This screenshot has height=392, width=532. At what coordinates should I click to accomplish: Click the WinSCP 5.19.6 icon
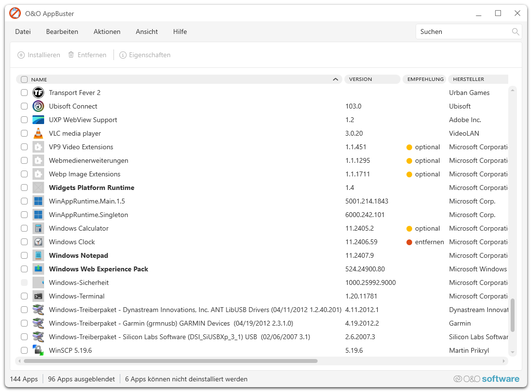pos(38,350)
